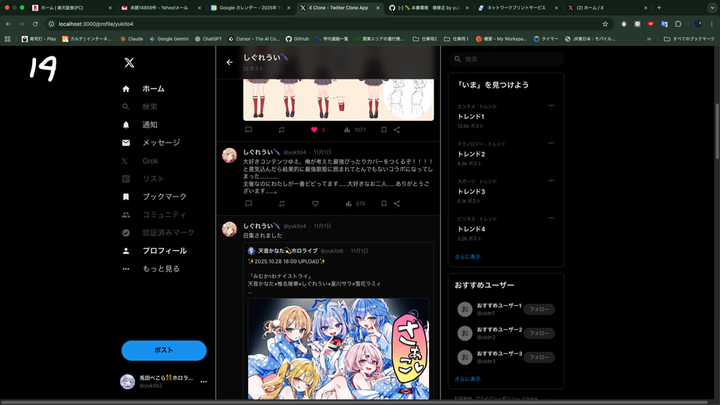Share the post with 575 views
This screenshot has width=720, height=405.
[397, 203]
